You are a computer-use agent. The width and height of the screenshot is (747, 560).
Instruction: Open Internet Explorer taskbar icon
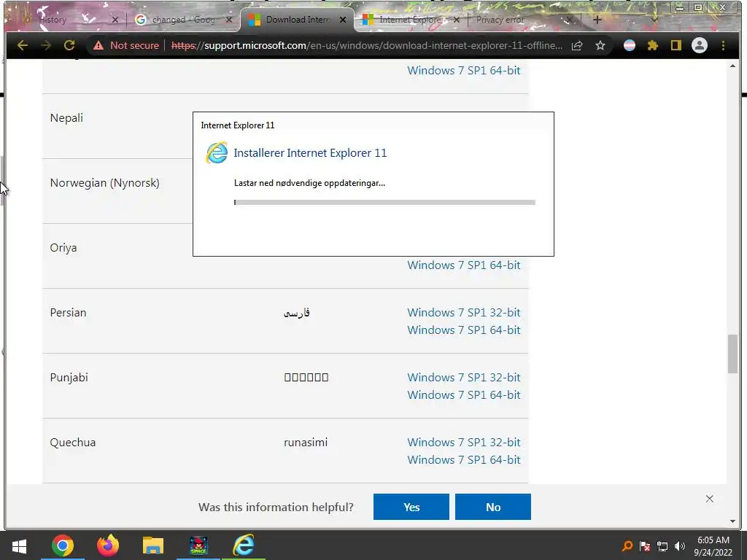click(244, 545)
